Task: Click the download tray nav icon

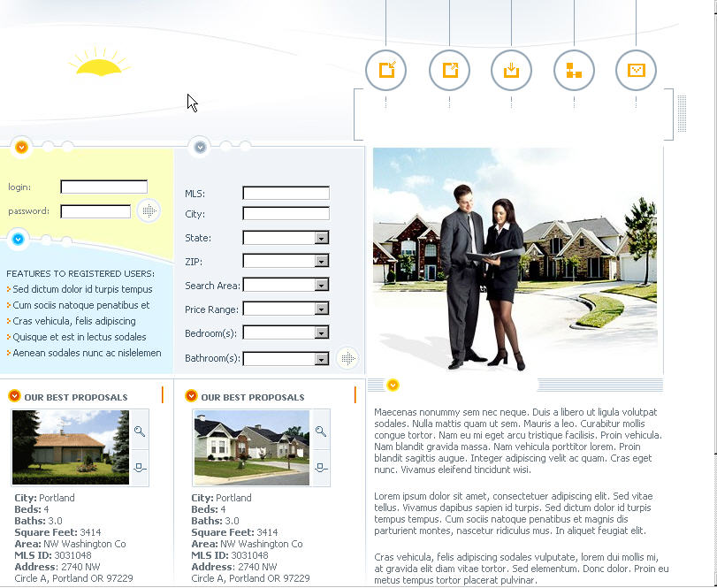Action: (511, 71)
